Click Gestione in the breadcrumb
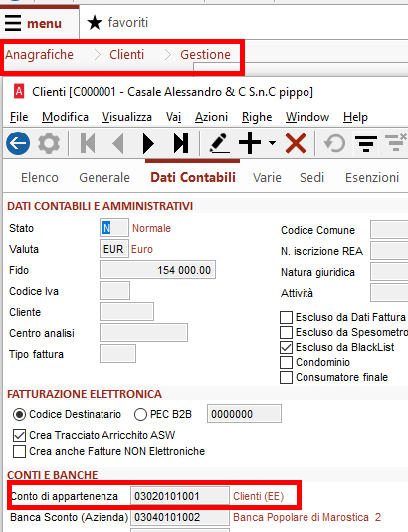The width and height of the screenshot is (408, 532). pyautogui.click(x=205, y=54)
